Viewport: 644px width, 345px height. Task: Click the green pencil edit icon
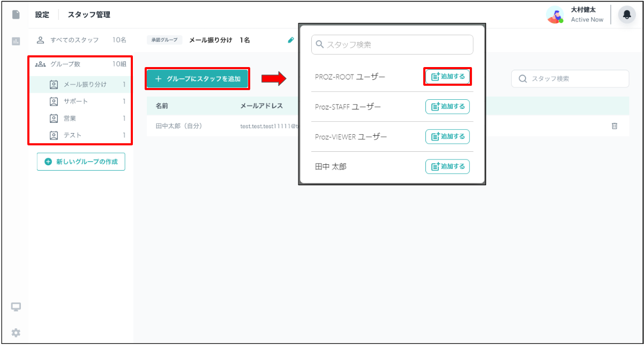[291, 40]
